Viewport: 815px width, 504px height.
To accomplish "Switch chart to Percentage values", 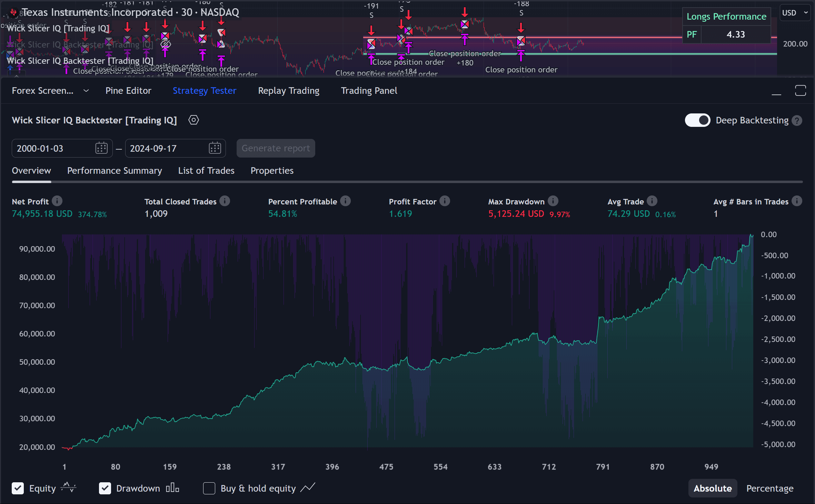I will [770, 488].
